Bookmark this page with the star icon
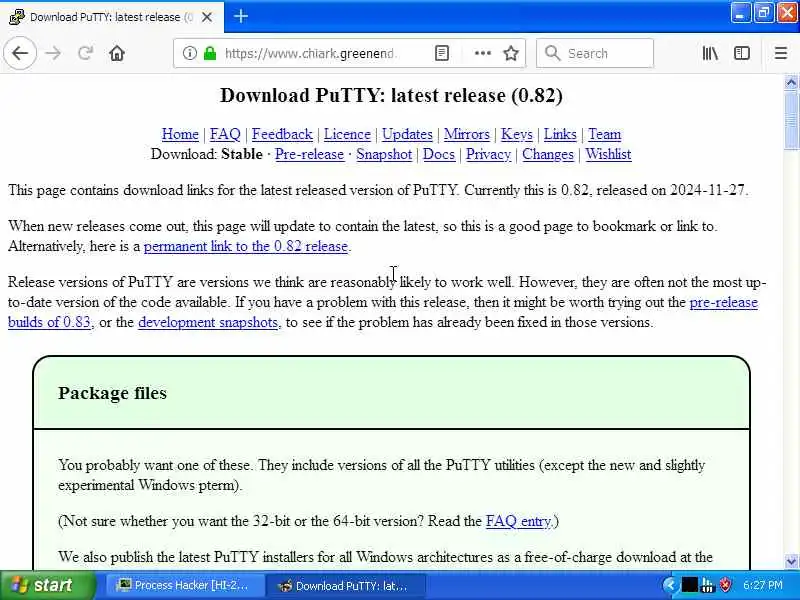The width and height of the screenshot is (800, 600). click(511, 53)
